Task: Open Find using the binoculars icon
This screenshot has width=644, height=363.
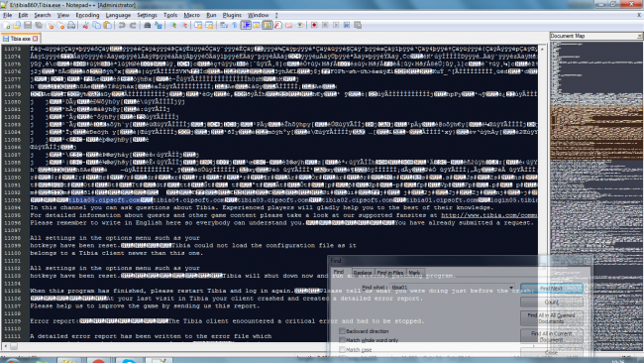Action: pyautogui.click(x=147, y=26)
